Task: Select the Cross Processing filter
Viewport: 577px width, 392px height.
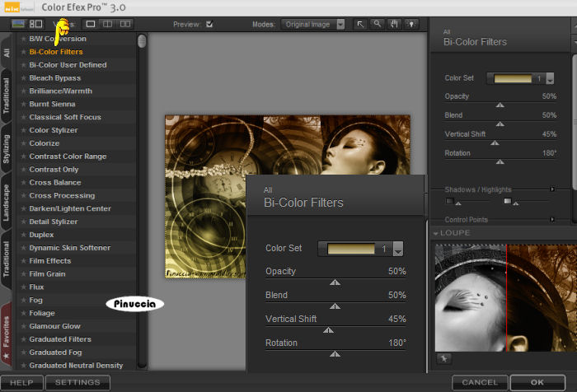Action: (62, 196)
